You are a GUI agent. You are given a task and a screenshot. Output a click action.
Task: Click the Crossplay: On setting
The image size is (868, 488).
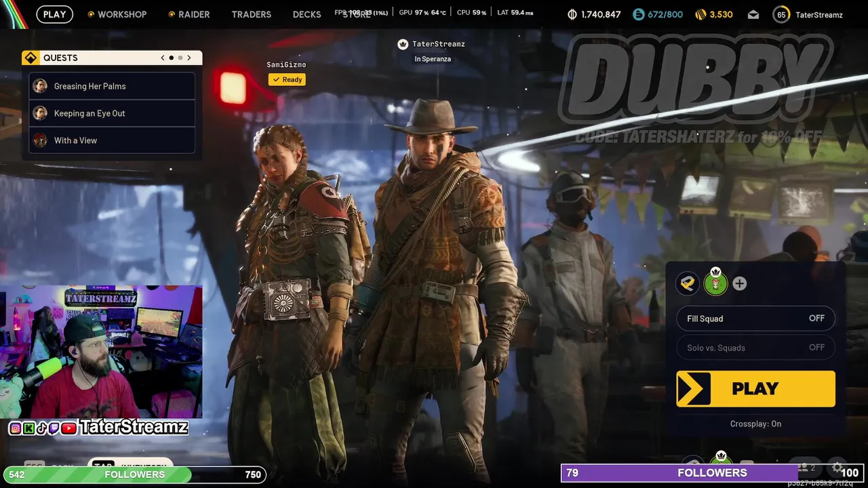[755, 424]
